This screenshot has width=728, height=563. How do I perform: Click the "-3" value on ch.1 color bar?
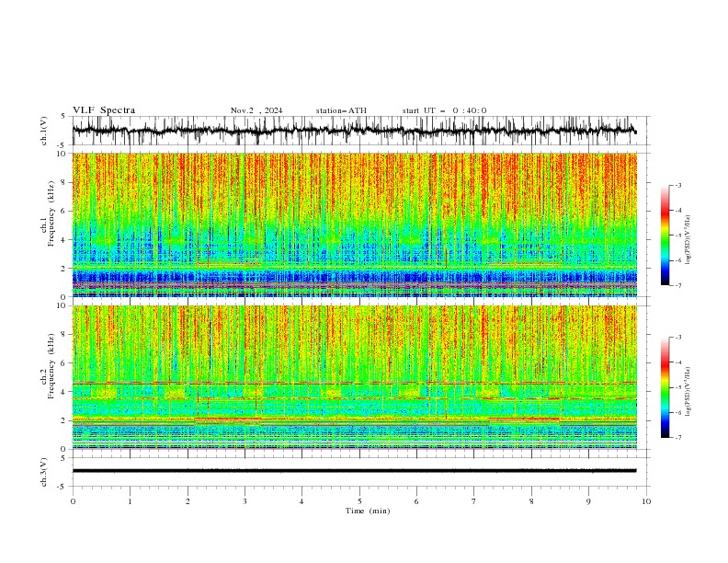coord(677,185)
